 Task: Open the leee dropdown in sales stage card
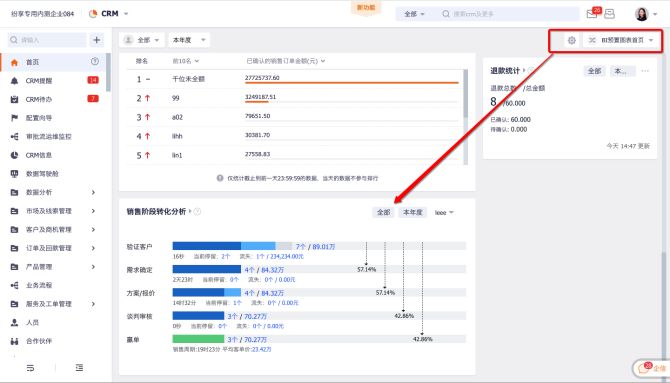[444, 212]
